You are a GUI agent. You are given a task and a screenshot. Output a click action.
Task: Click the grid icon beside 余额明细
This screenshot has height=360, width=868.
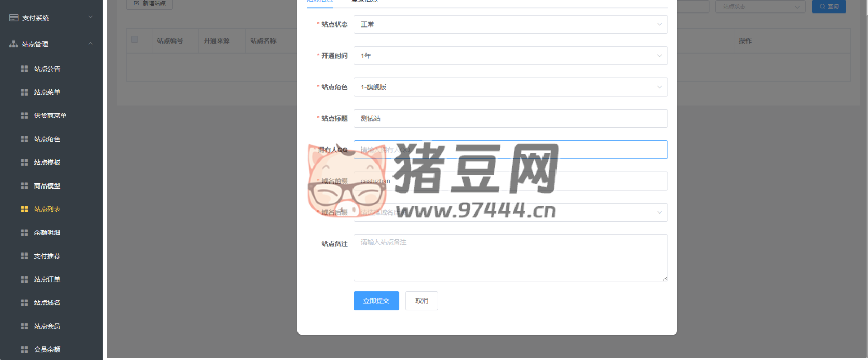[x=24, y=232]
